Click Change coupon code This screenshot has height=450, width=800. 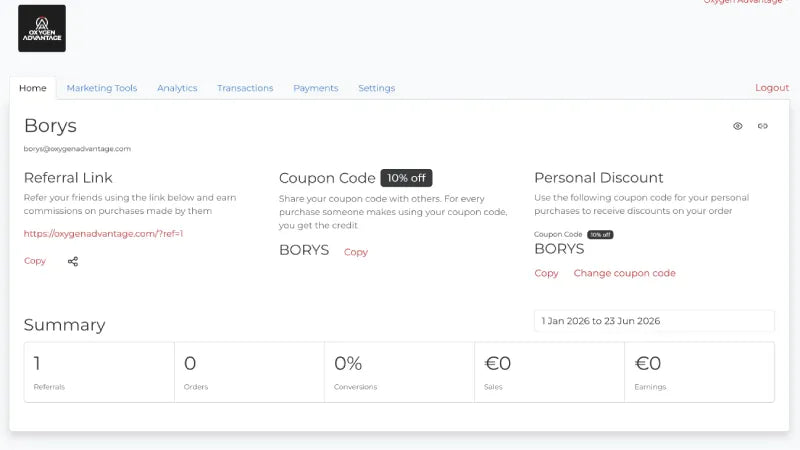click(x=624, y=273)
